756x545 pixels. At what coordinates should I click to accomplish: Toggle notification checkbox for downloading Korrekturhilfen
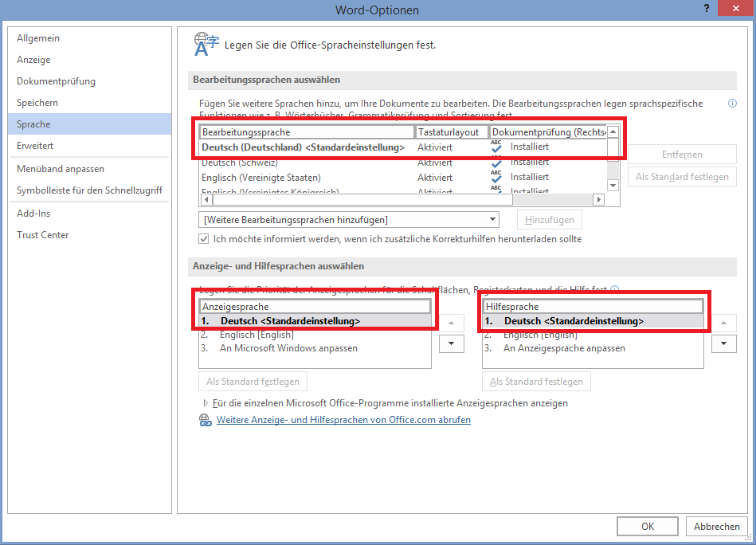pos(204,239)
